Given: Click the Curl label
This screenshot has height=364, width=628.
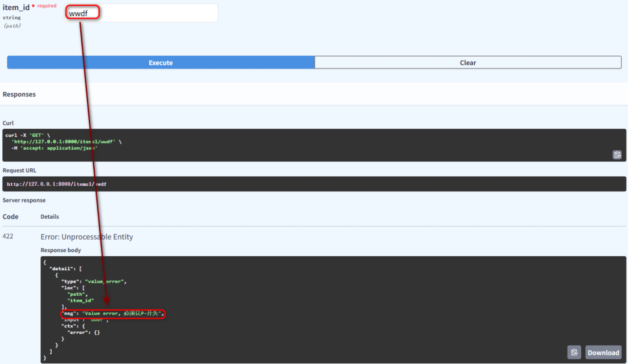Looking at the screenshot, I should pyautogui.click(x=8, y=123).
